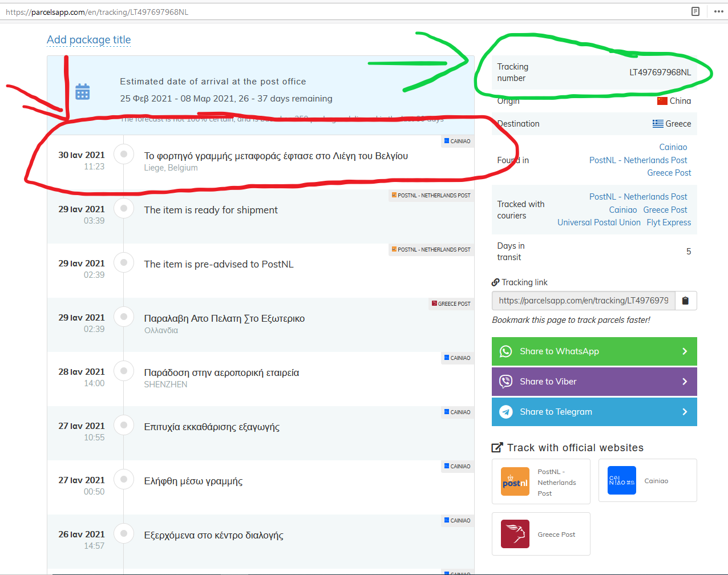
Task: Click the Liege, Belgium location text
Action: pyautogui.click(x=171, y=168)
